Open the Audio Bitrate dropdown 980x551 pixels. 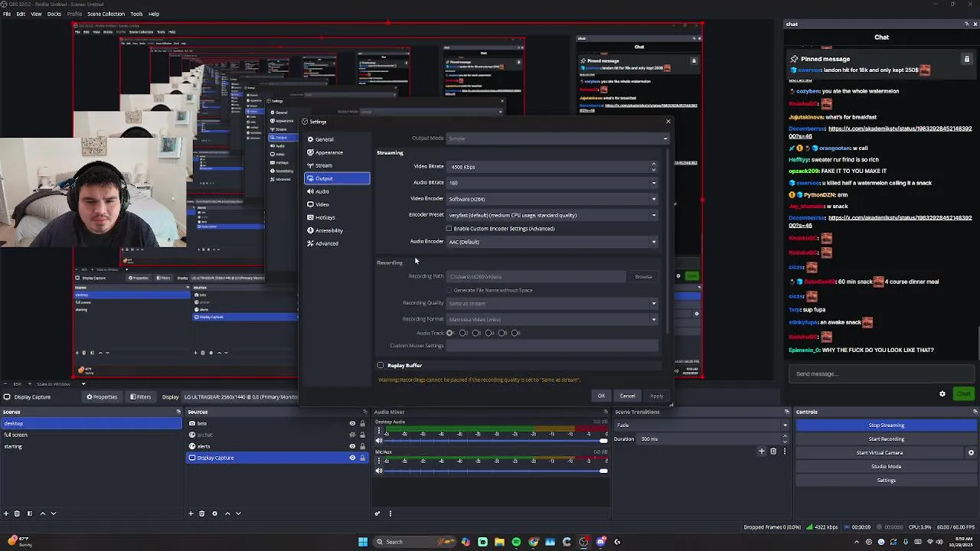tap(552, 183)
